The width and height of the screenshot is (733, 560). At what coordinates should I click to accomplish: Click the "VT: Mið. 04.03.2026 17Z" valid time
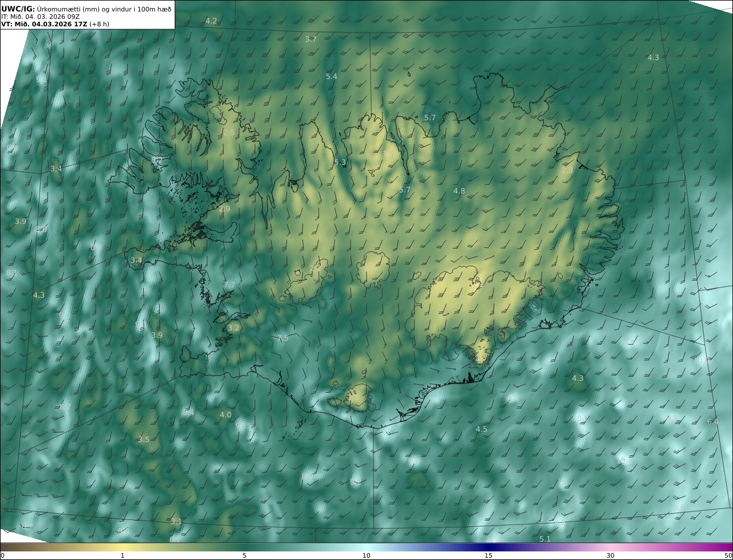coord(44,24)
